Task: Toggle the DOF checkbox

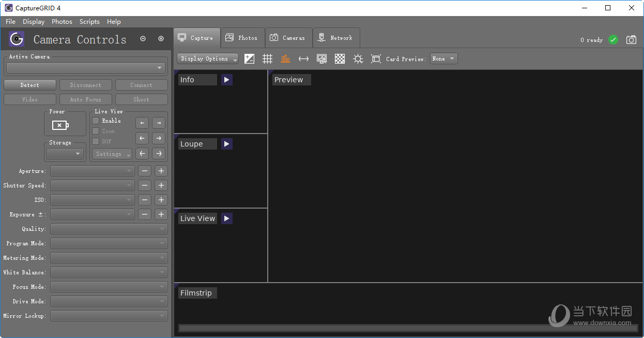Action: (x=96, y=141)
